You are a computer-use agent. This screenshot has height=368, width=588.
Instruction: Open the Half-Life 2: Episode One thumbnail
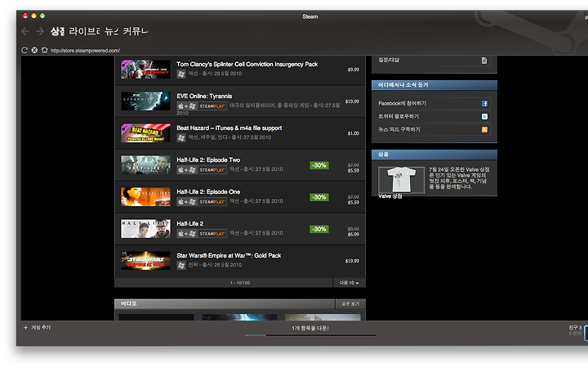[x=145, y=197]
